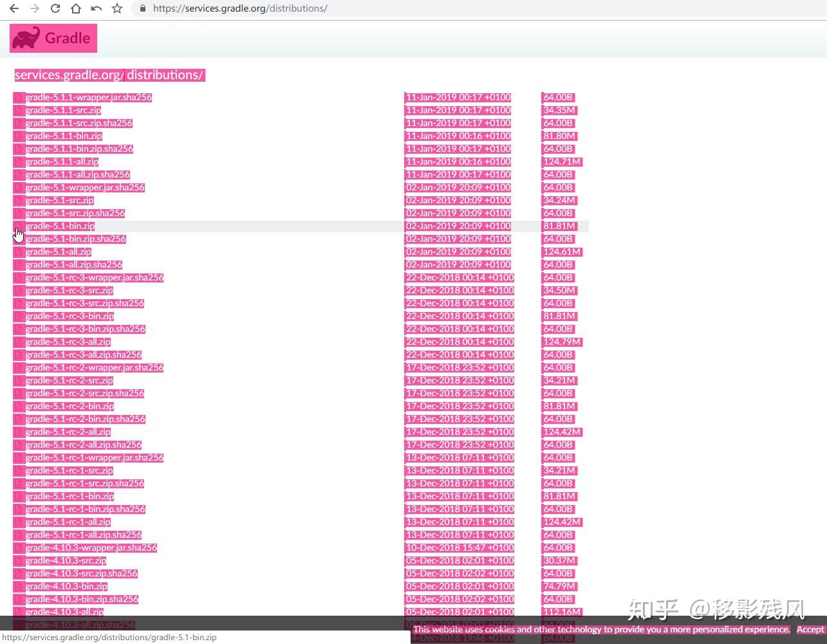The width and height of the screenshot is (827, 644).
Task: Click file icon beside gradle-5.1-rc-1-bin.zip
Action: pos(19,497)
